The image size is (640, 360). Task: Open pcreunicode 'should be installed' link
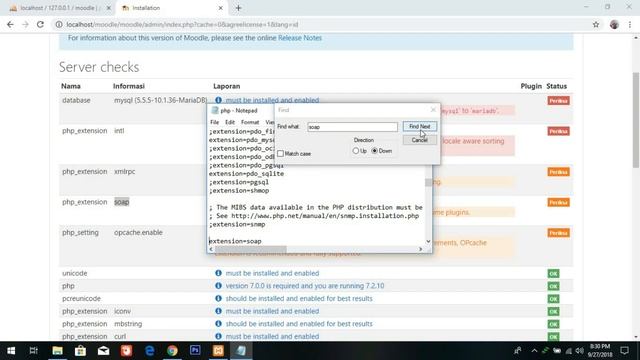coord(299,298)
